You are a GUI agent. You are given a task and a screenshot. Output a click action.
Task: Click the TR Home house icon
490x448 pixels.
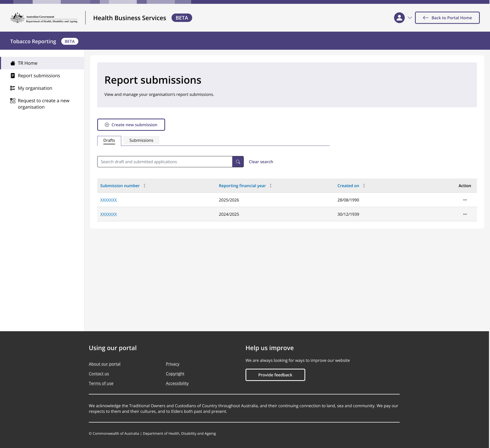tap(13, 63)
